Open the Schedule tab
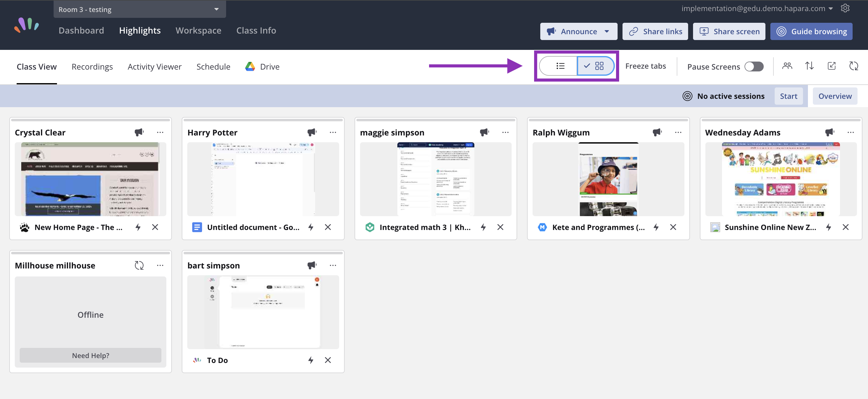This screenshot has height=399, width=868. 213,67
